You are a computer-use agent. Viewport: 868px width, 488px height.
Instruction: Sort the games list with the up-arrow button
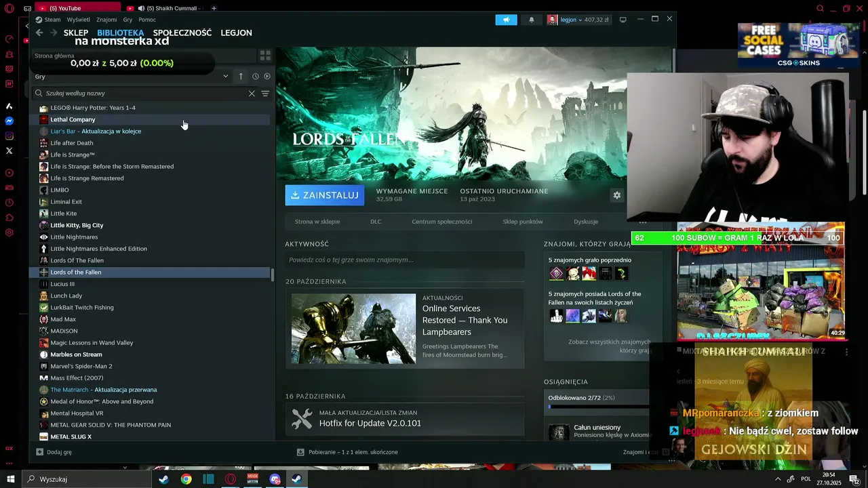tap(241, 77)
